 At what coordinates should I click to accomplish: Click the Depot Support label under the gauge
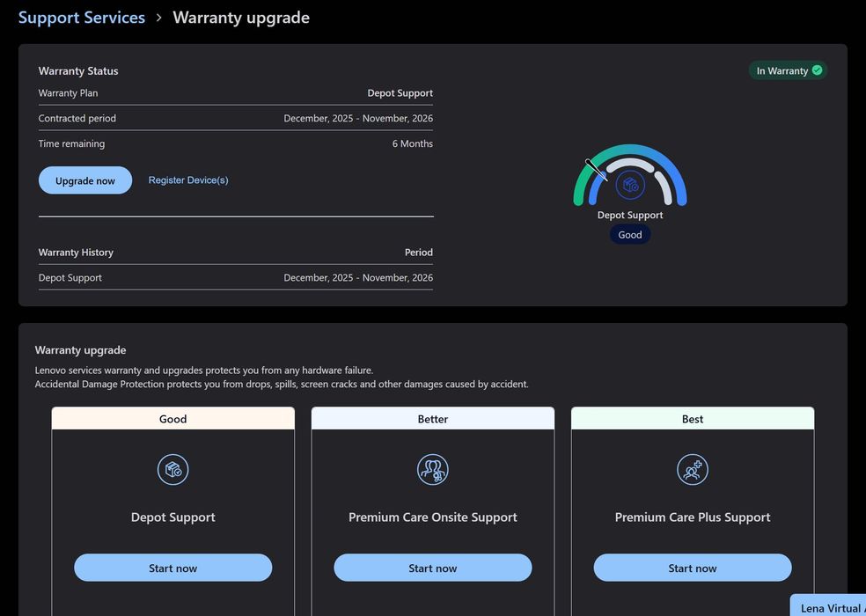coord(630,215)
